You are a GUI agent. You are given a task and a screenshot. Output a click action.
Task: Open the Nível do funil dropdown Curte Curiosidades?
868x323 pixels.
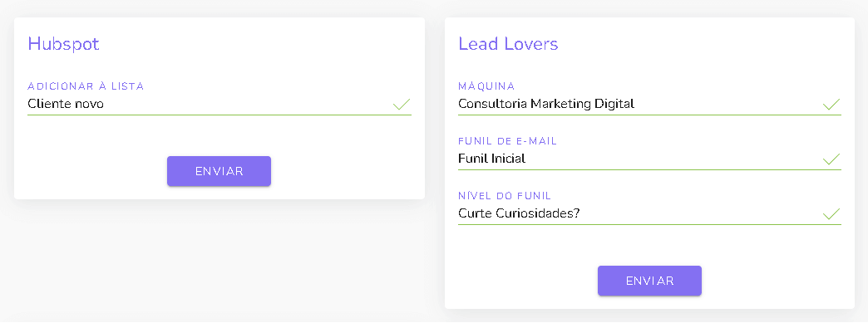[649, 213]
